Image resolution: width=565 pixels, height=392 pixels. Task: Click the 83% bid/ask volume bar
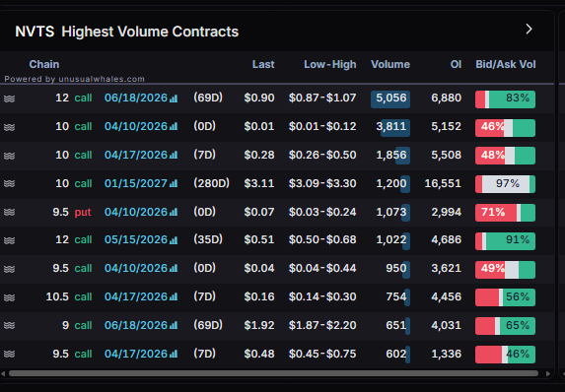tap(505, 99)
